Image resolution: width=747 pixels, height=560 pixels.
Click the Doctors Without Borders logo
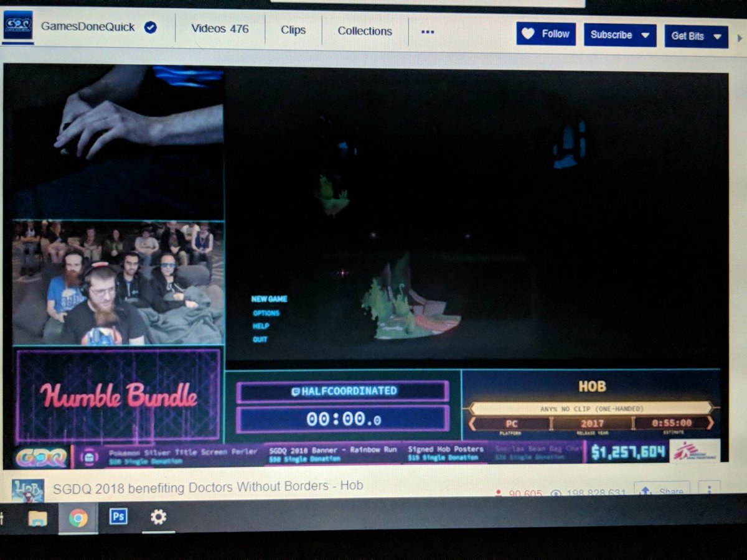(695, 451)
